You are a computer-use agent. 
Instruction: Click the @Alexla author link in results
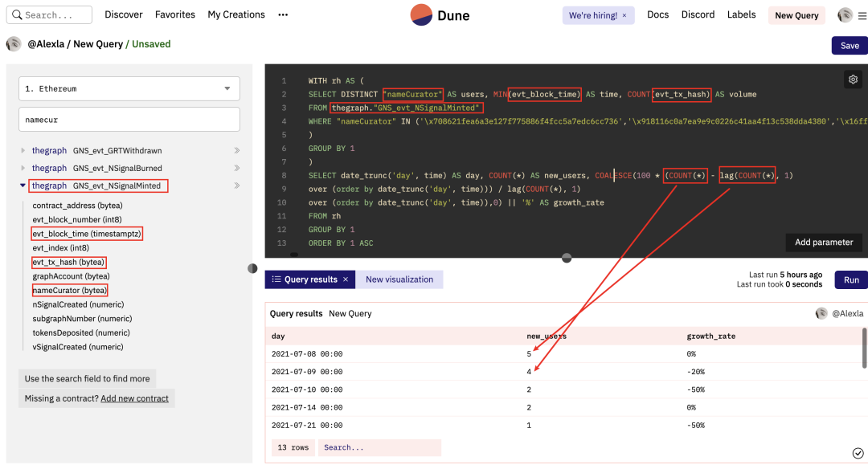(x=848, y=314)
